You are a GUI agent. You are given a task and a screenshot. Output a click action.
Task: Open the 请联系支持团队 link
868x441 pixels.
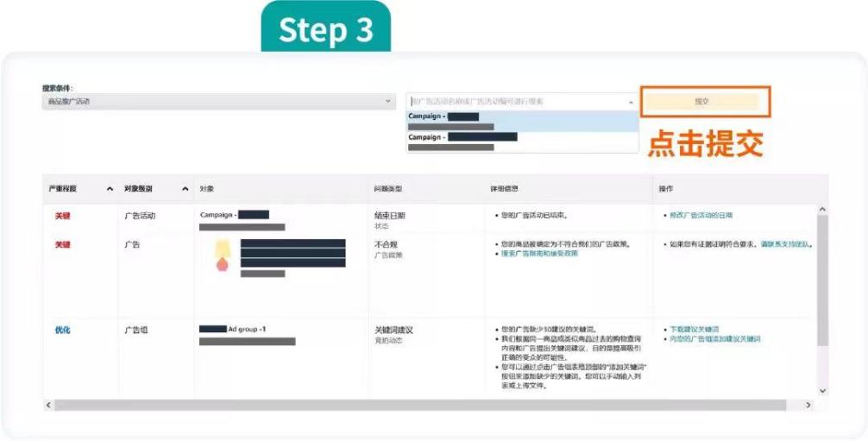[x=785, y=243]
